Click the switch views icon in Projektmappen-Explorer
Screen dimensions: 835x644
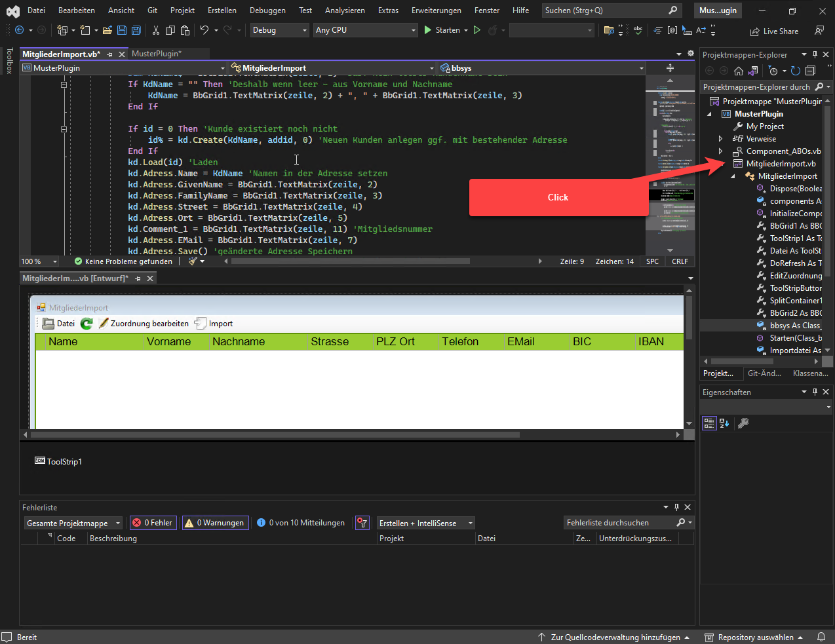point(753,71)
